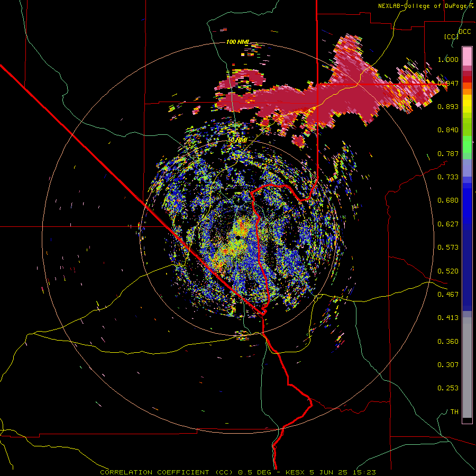Pick the gray lower color bar segment
Screen dimensions: 476x476
467,368
